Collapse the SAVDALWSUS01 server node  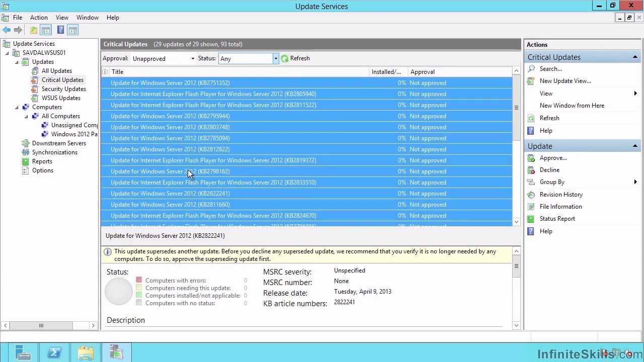7,53
